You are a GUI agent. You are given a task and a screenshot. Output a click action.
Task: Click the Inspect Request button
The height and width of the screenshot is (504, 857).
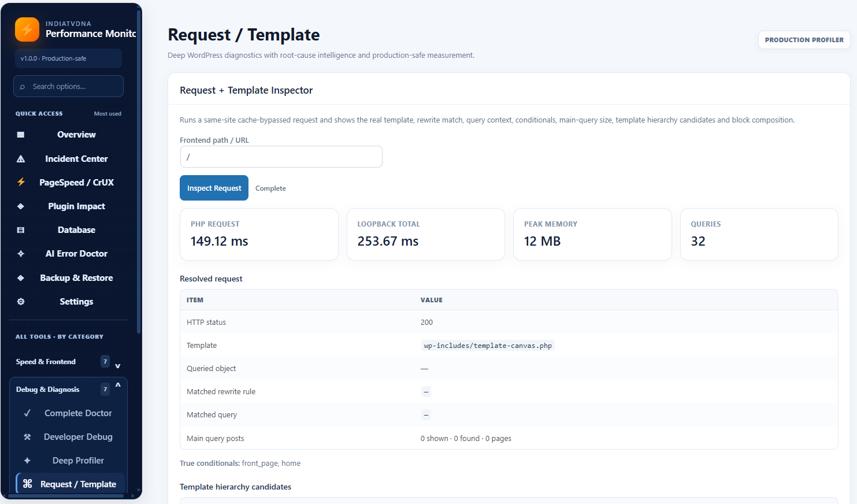pos(214,188)
